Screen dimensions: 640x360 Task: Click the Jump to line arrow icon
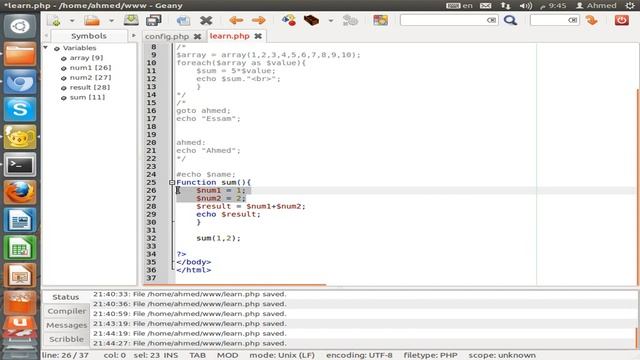591,20
